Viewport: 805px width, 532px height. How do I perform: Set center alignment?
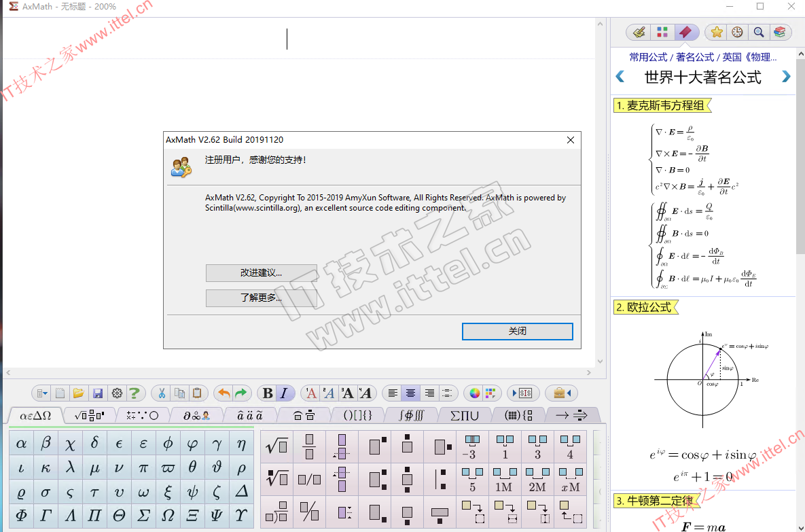[411, 393]
